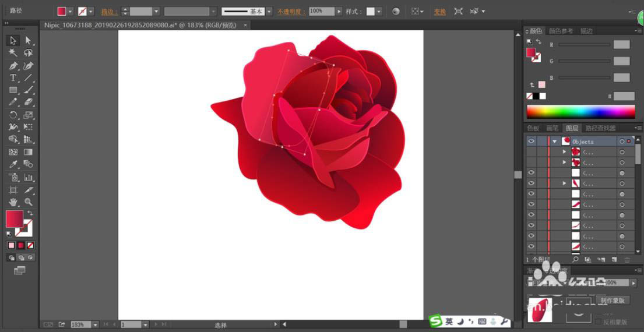Viewport: 644px width, 332px height.
Task: Open opacity slider arrow next to 100%
Action: pyautogui.click(x=339, y=12)
